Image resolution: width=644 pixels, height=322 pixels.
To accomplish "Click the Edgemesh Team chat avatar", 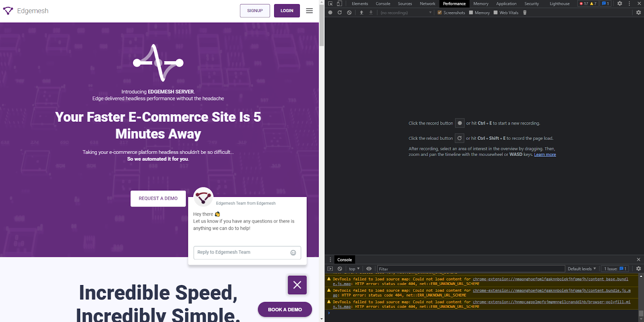I will click(x=203, y=197).
